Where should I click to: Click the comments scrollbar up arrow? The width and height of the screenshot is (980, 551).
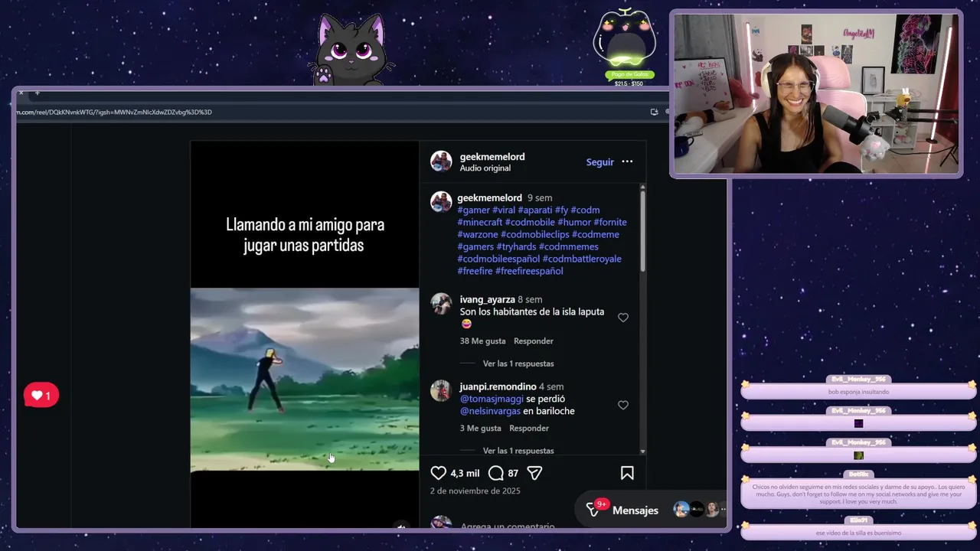tap(642, 187)
